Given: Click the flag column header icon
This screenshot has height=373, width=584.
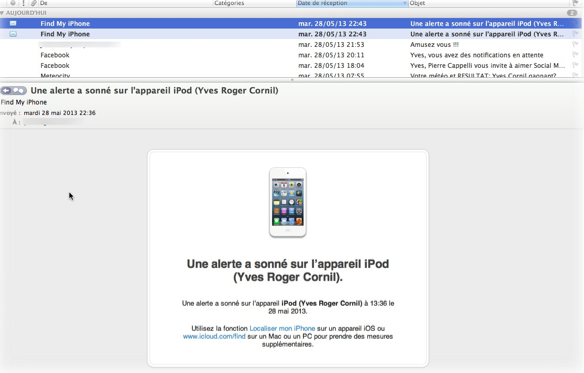Looking at the screenshot, I should 575,3.
